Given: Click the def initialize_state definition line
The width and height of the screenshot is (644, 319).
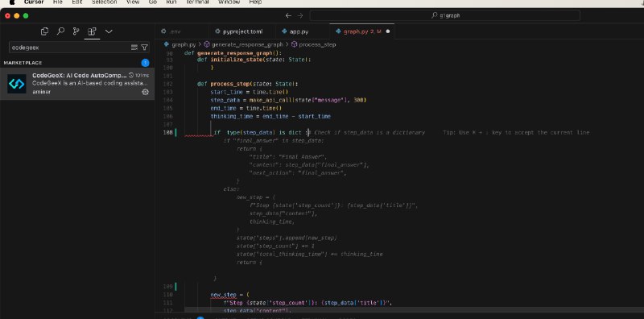Looking at the screenshot, I should [x=254, y=60].
